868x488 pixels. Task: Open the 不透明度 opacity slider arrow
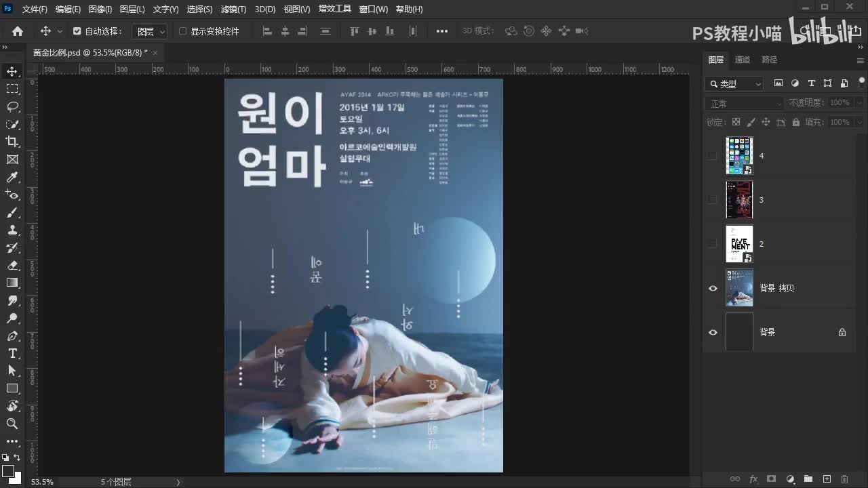859,103
